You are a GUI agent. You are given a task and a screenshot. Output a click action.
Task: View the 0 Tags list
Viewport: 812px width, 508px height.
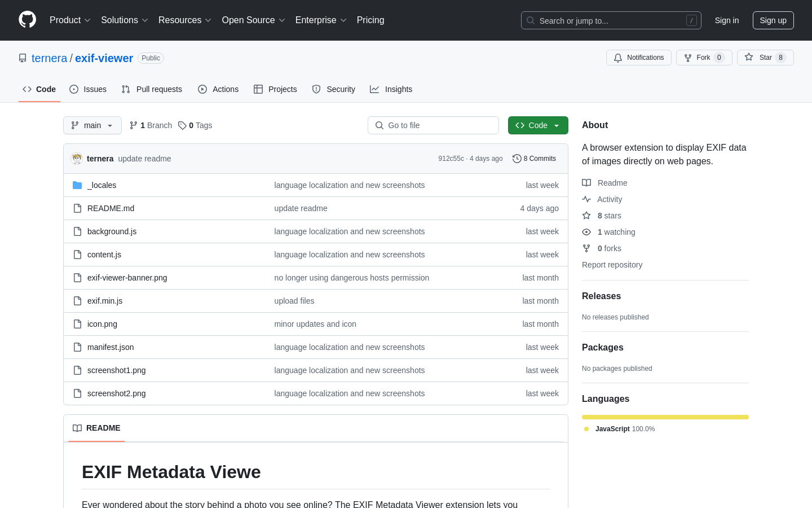tap(195, 125)
